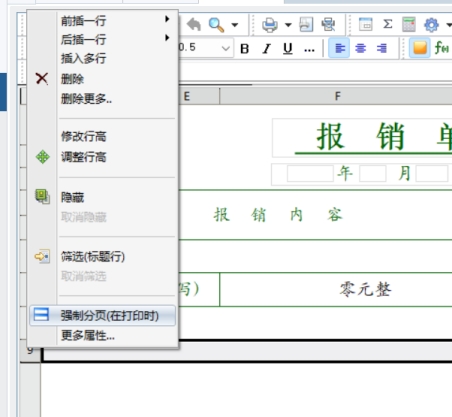
Task: Click the hide row icon
Action: [x=43, y=196]
